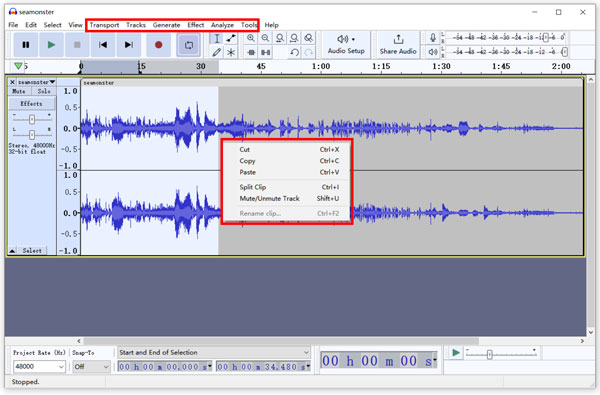Open the Tracks menu
600x395 pixels.
(136, 25)
